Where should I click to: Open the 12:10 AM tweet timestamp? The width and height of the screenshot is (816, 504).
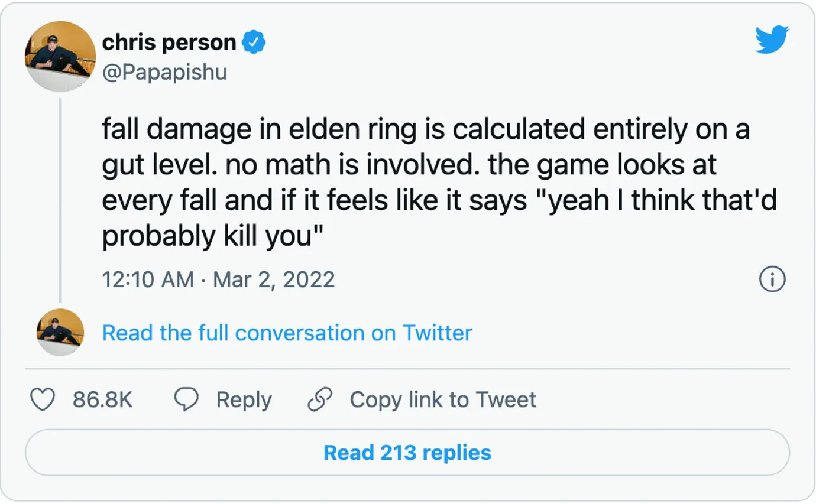click(x=148, y=279)
